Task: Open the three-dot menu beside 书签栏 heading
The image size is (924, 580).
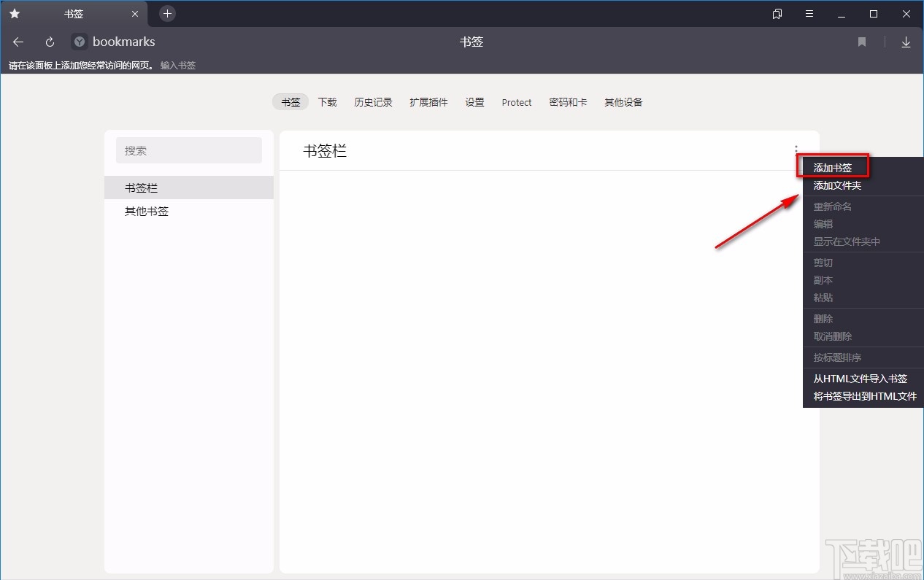Action: pos(796,150)
